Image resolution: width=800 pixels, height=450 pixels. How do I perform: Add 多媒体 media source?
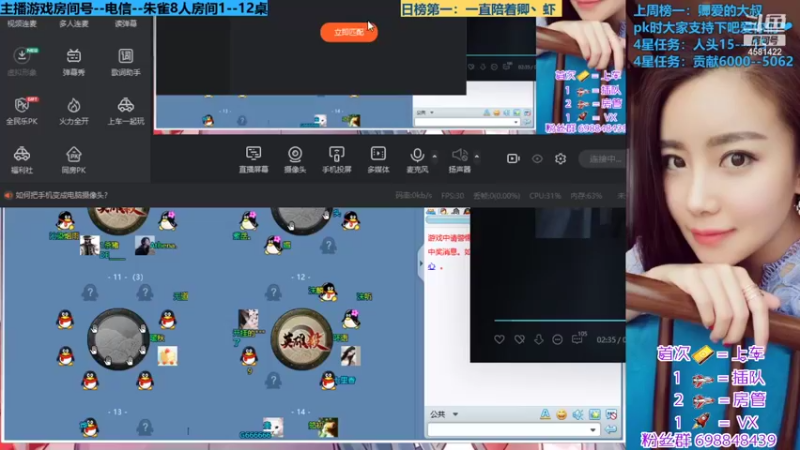[379, 159]
